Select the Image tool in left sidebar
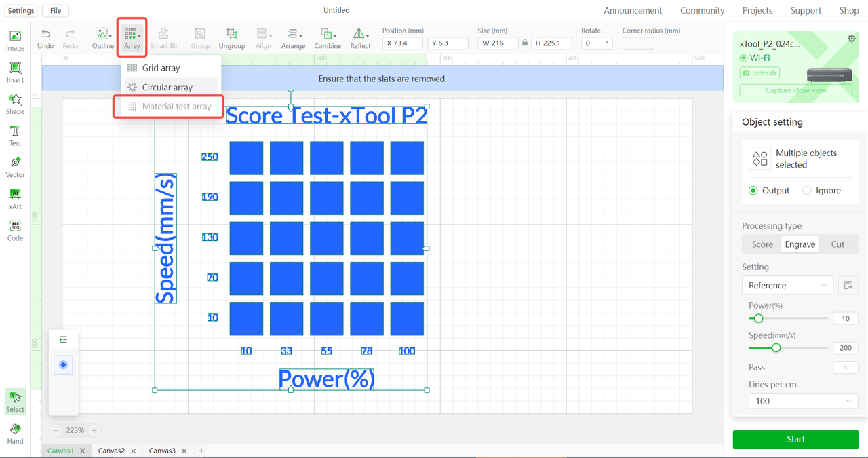This screenshot has width=868, height=458. (x=15, y=41)
